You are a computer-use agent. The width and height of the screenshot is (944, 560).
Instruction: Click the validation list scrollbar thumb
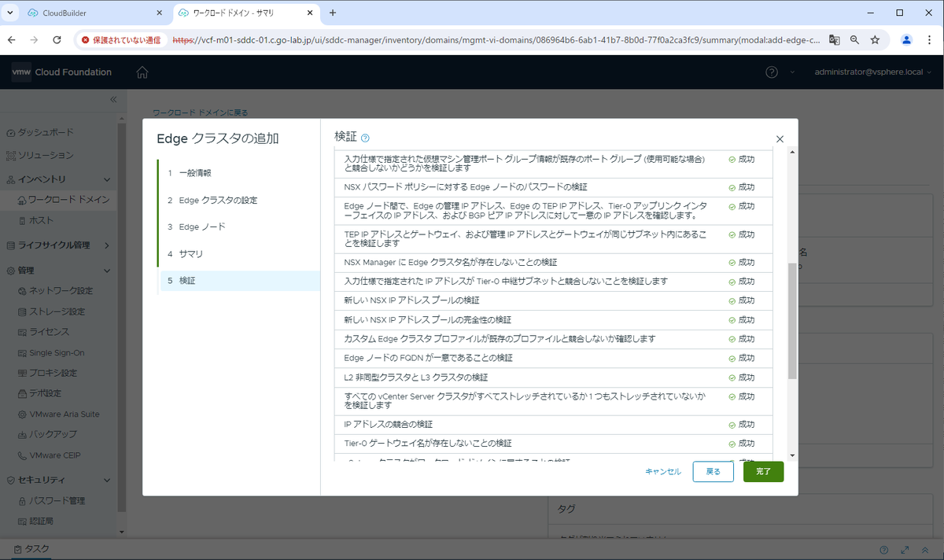tap(792, 321)
